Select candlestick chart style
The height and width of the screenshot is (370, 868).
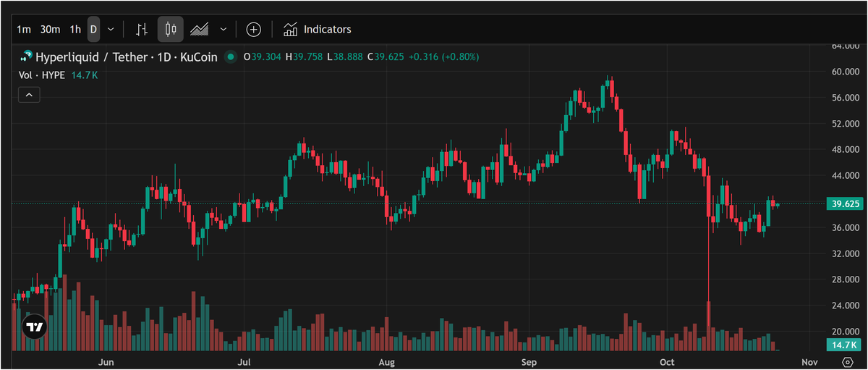tap(171, 30)
